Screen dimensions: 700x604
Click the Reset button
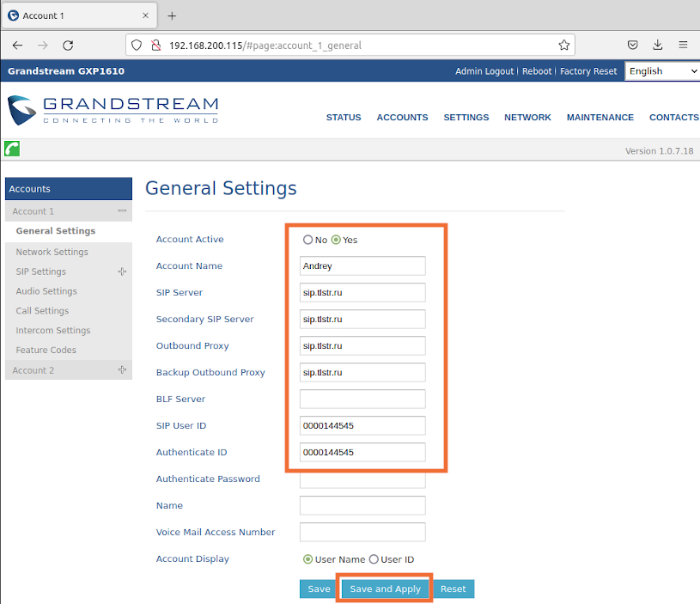click(453, 589)
